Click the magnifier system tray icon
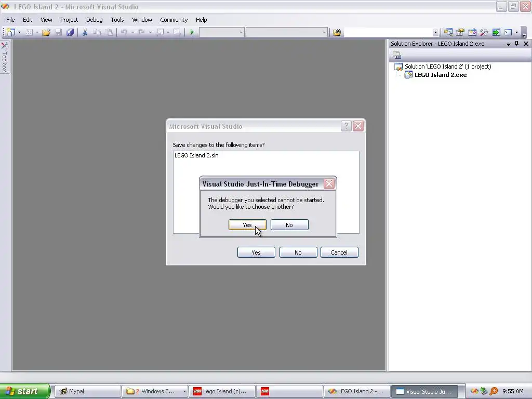 coord(494,391)
